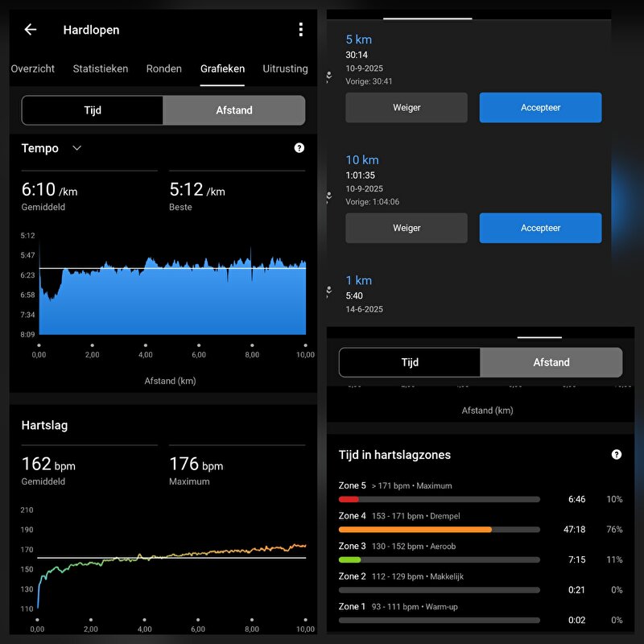The width and height of the screenshot is (644, 644).
Task: Decline the 5 km record with Weiger
Action: [407, 108]
